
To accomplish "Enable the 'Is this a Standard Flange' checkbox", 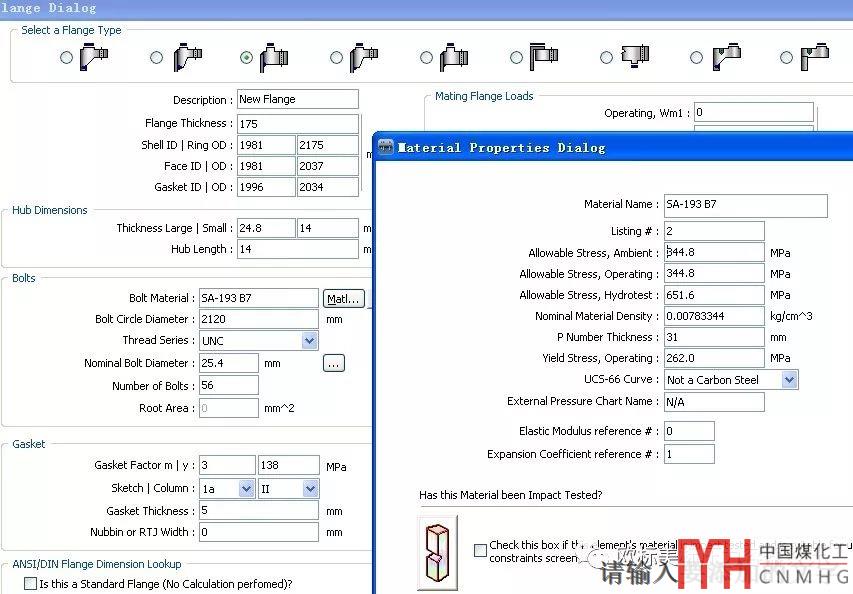I will (30, 583).
